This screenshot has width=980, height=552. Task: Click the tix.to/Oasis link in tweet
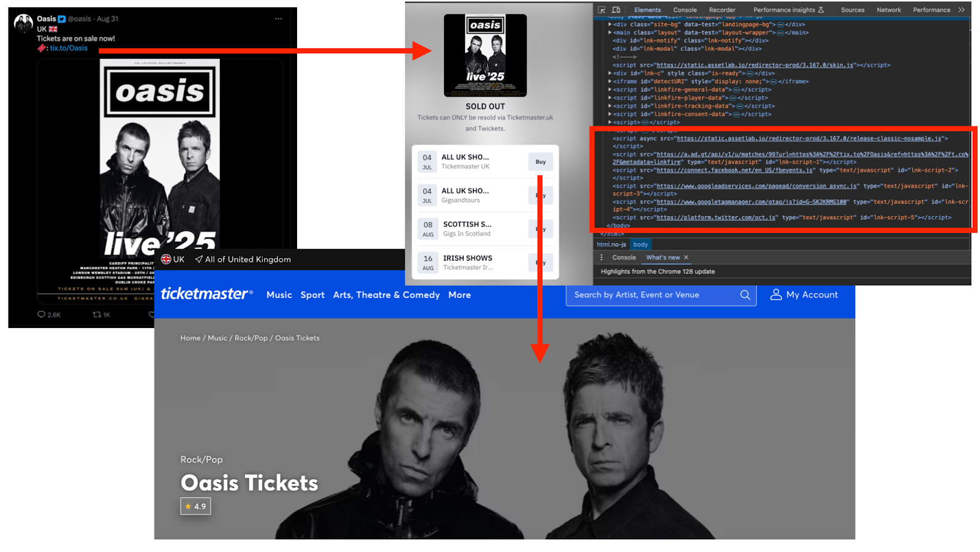pyautogui.click(x=69, y=48)
